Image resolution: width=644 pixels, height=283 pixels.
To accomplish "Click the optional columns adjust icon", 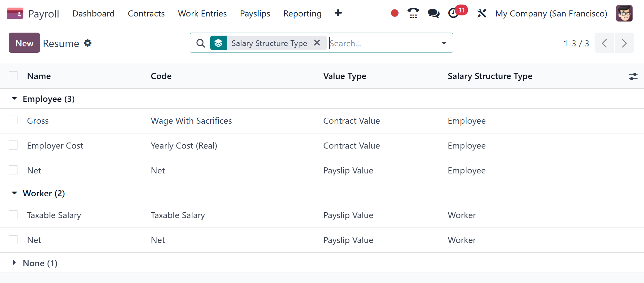I will click(x=633, y=76).
